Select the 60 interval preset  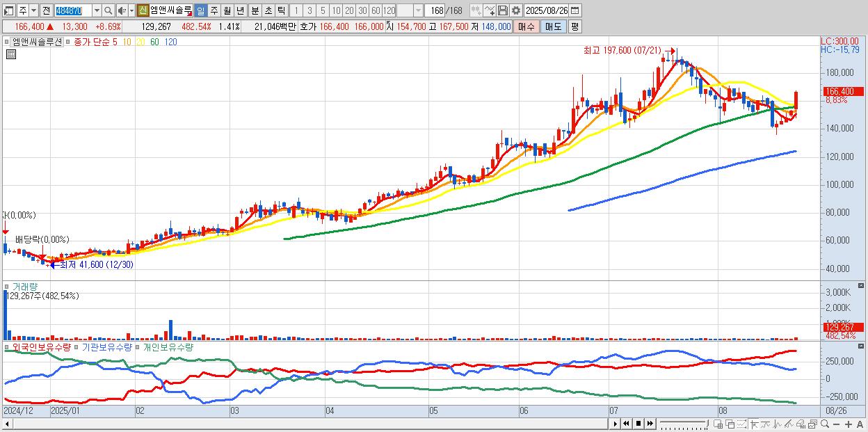click(x=376, y=10)
